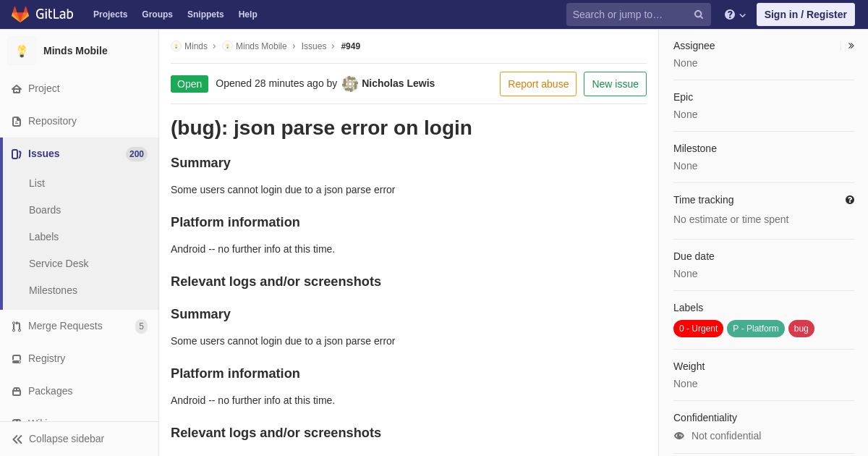Image resolution: width=868 pixels, height=456 pixels.
Task: Open the Labels sub-item in sidebar
Action: (x=43, y=237)
